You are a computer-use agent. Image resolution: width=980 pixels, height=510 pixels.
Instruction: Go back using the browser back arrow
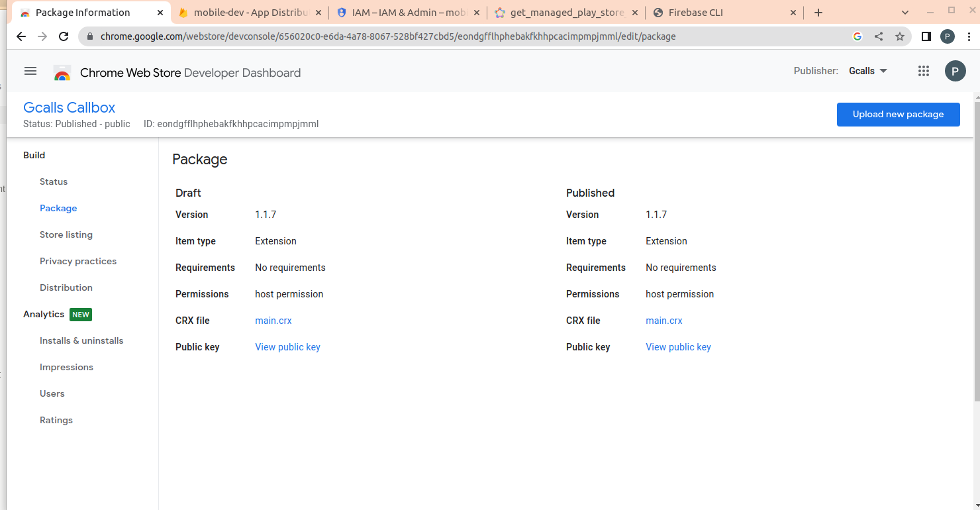21,36
